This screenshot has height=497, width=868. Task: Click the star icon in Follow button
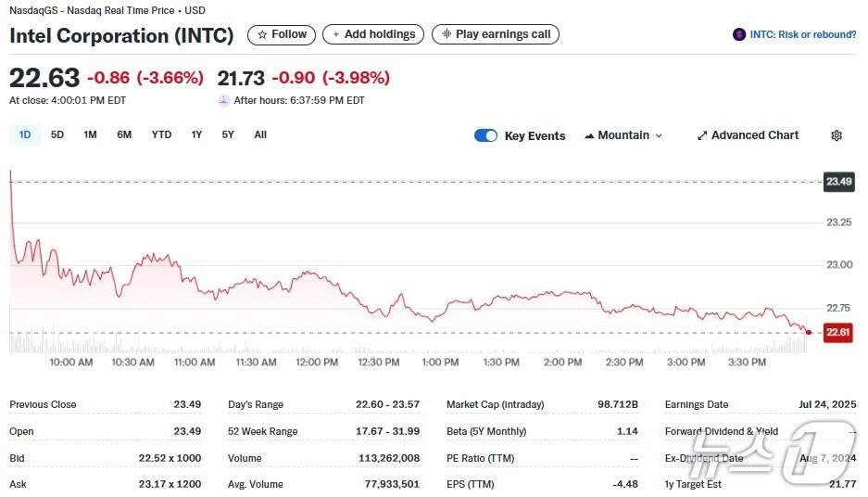click(x=262, y=35)
